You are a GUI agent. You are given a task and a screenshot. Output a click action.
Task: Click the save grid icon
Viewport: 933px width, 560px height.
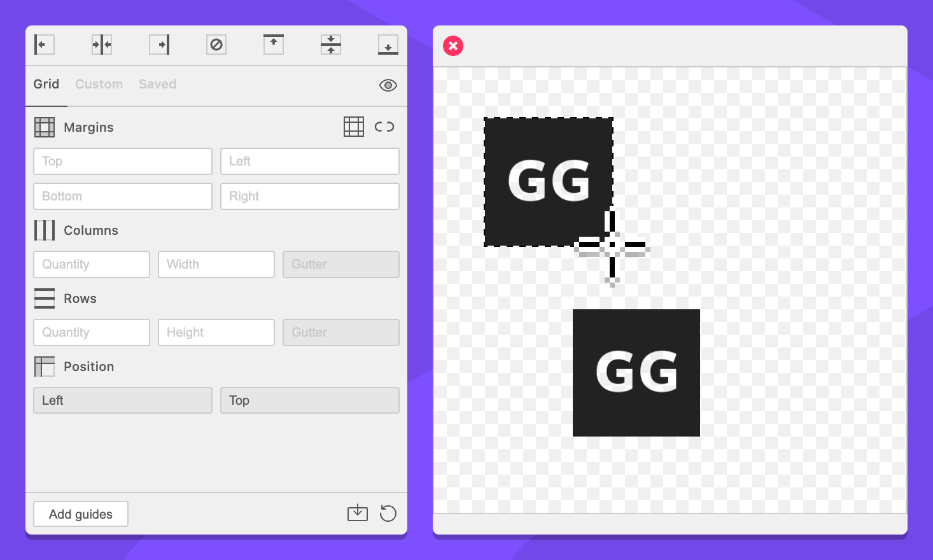click(358, 513)
